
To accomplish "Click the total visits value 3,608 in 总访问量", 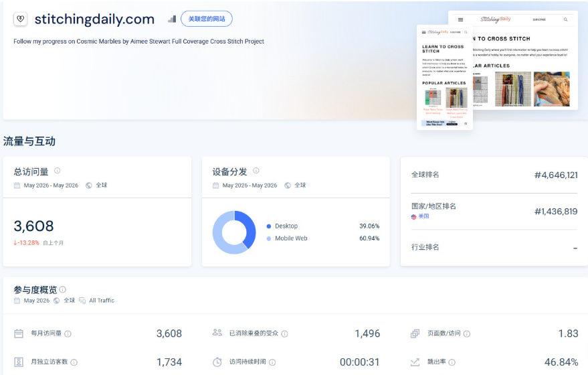I will pyautogui.click(x=33, y=226).
